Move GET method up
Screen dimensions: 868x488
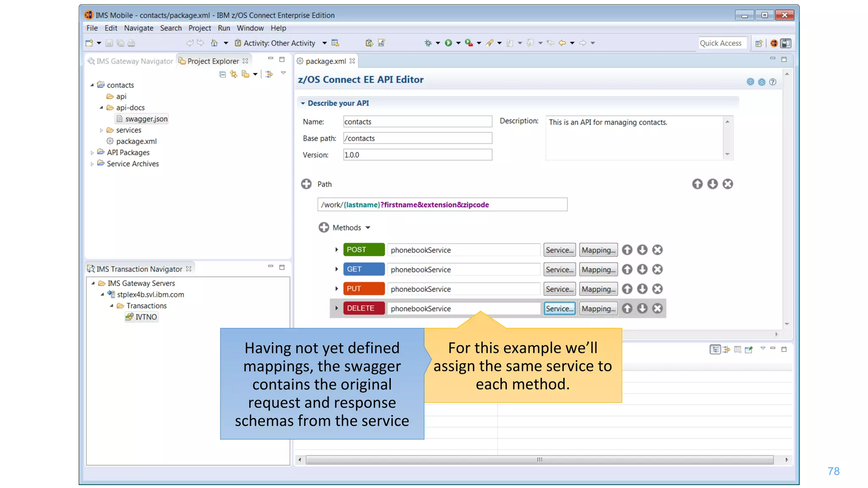[x=627, y=269]
